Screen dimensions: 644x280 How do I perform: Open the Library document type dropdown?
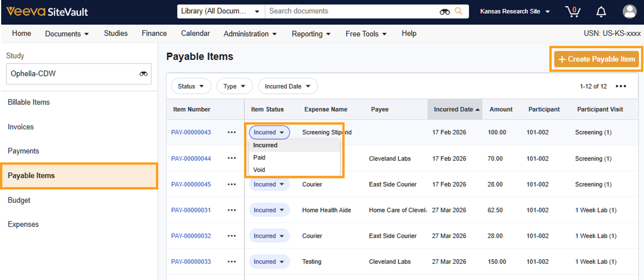coord(220,11)
